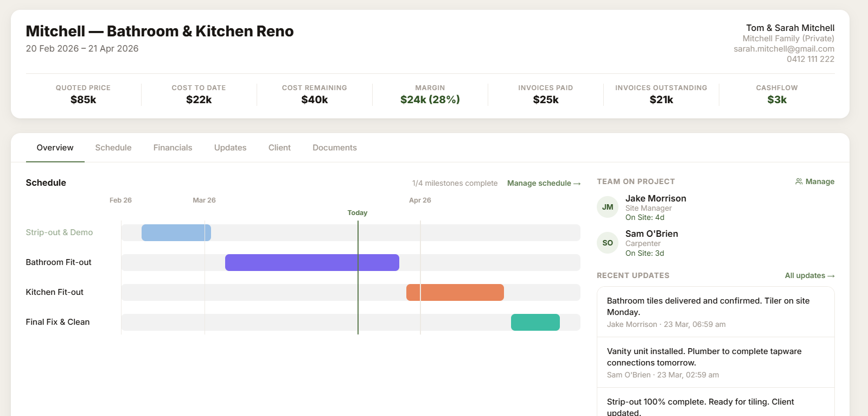Click the 1/4 milestones complete text
This screenshot has width=868, height=416.
pos(455,184)
